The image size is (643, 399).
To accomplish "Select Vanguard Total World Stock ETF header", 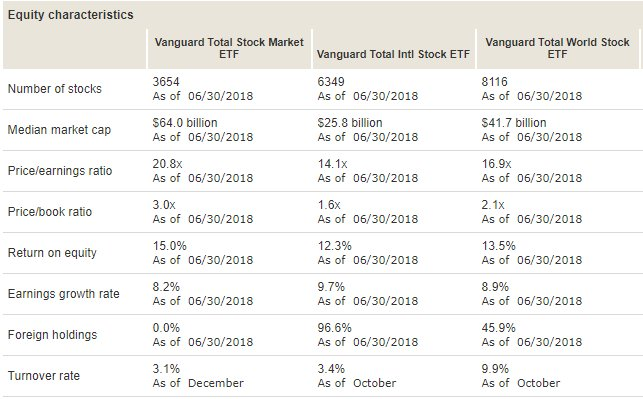I will point(557,48).
